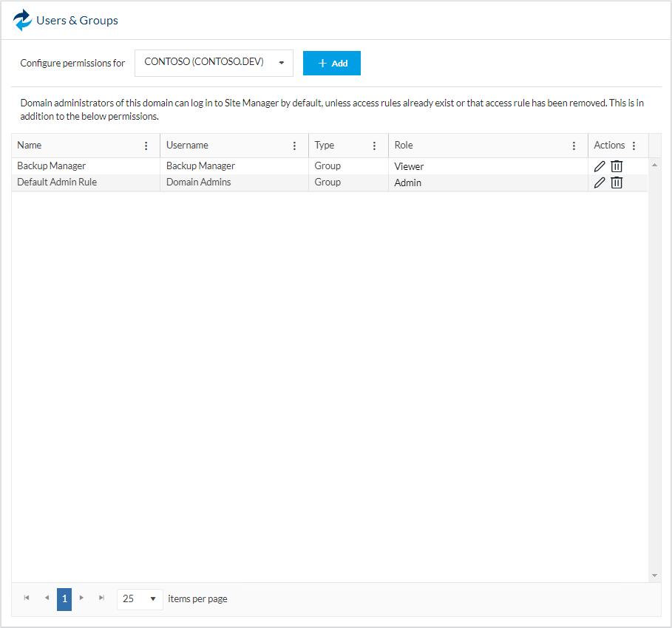Go to the previous page arrow
The width and height of the screenshot is (672, 628).
tap(47, 598)
